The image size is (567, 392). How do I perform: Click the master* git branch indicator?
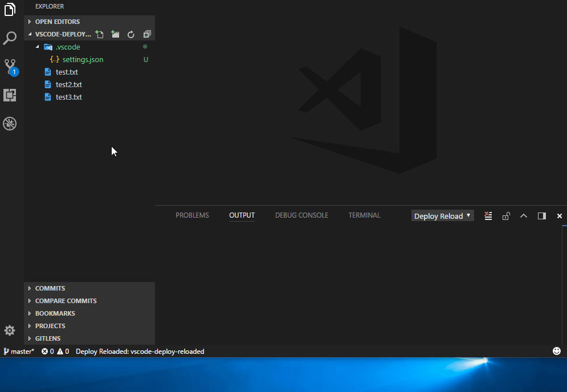pos(19,351)
